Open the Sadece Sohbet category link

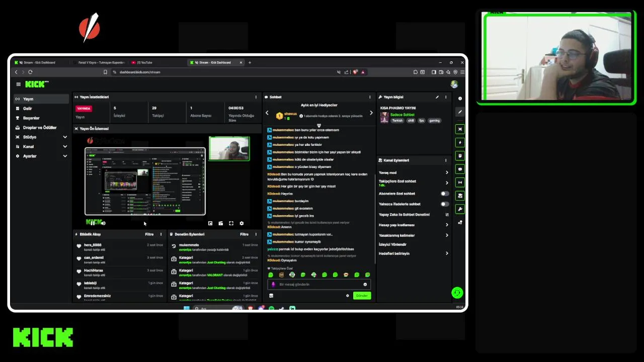coord(402,115)
